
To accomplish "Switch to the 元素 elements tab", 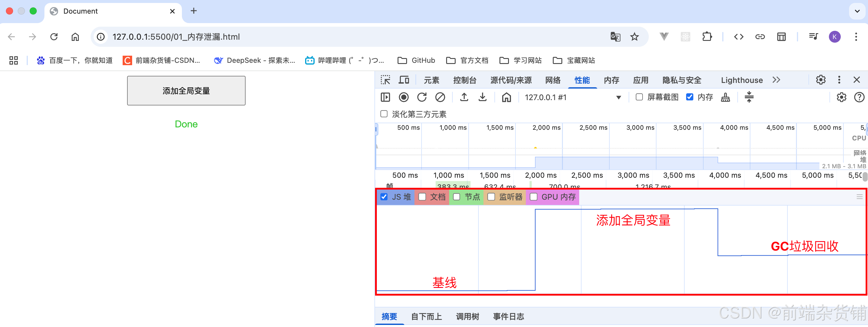I will pyautogui.click(x=432, y=80).
